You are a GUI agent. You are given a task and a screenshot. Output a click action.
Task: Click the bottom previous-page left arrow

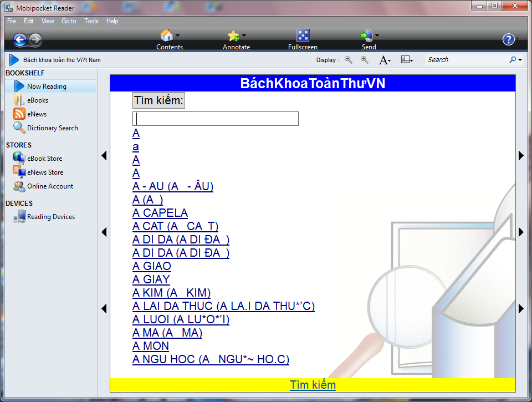pos(104,309)
